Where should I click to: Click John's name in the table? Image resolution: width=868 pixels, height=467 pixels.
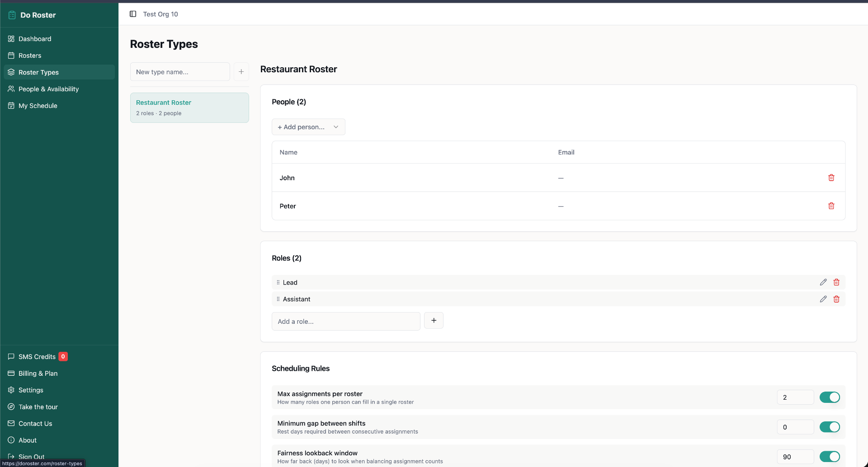[287, 178]
